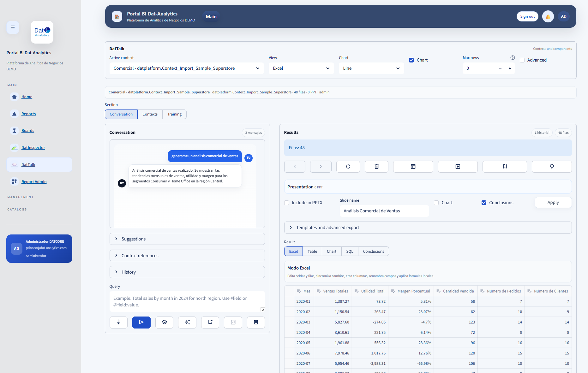Click the Apply button

553,202
